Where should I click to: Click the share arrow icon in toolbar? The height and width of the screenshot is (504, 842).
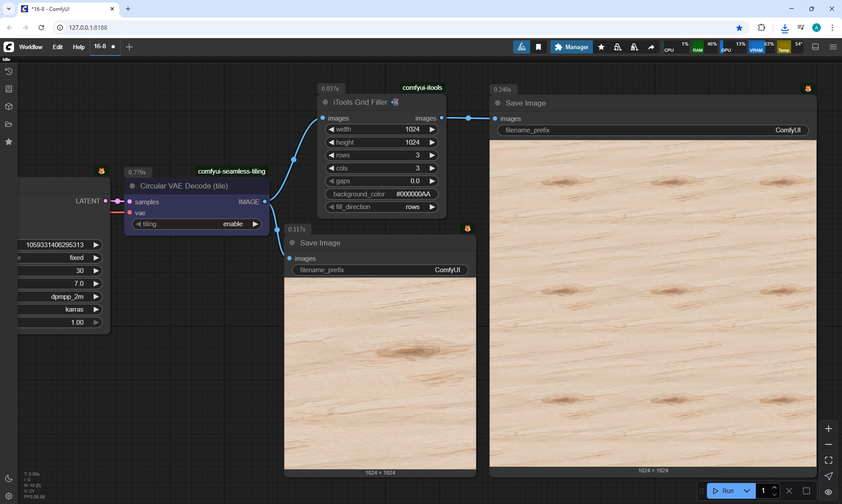[651, 47]
